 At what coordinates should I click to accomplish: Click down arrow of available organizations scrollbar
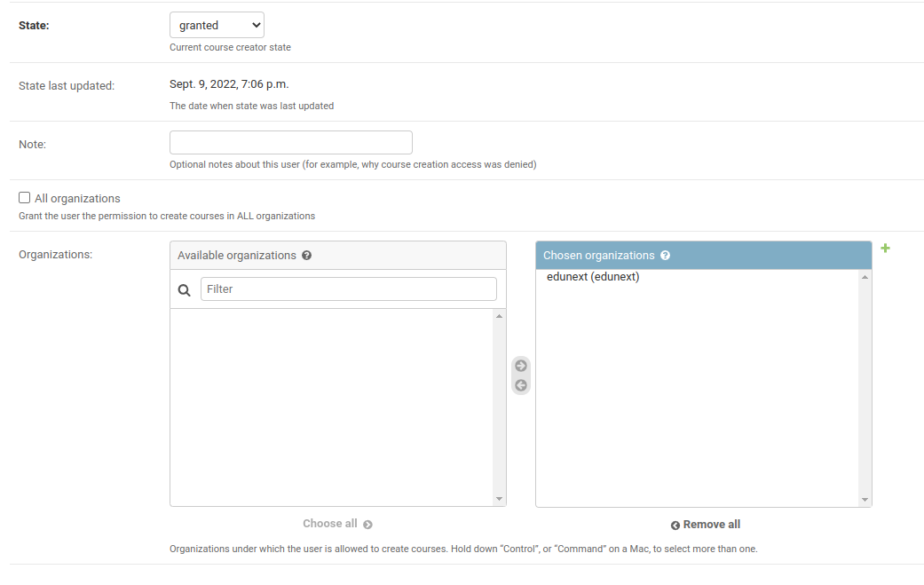click(x=499, y=499)
